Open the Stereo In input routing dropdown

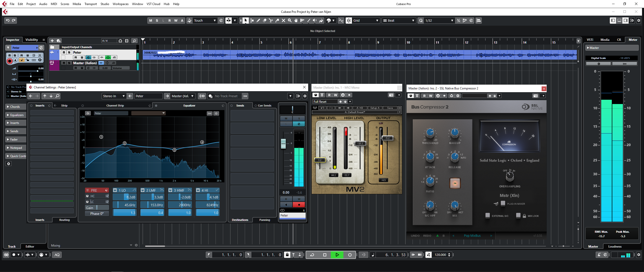[114, 96]
